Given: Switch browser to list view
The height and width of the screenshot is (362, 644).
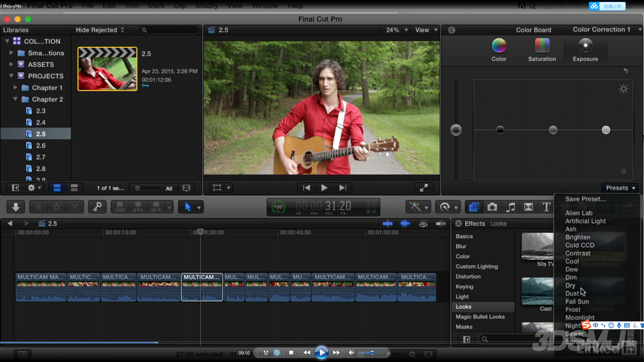Looking at the screenshot, I should point(74,188).
